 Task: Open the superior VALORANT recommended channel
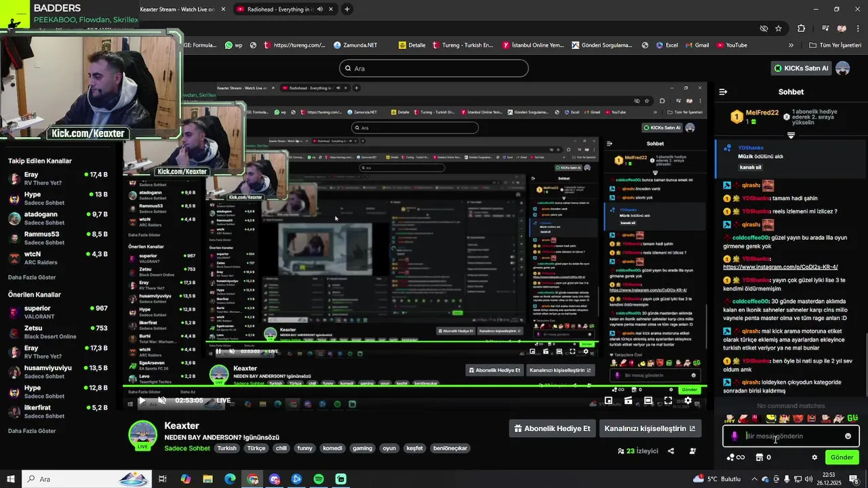pos(58,312)
